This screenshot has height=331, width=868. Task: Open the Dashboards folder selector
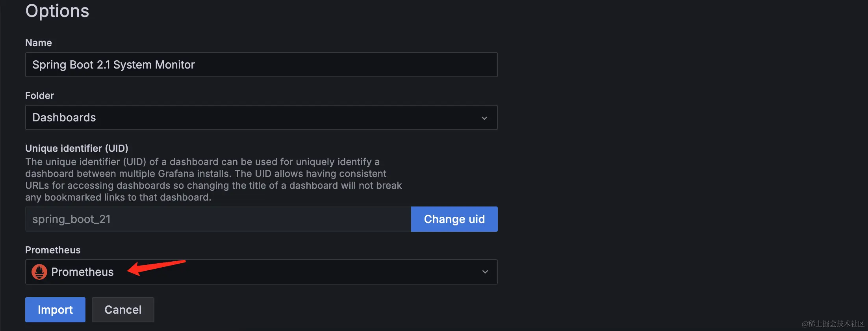[252, 117]
